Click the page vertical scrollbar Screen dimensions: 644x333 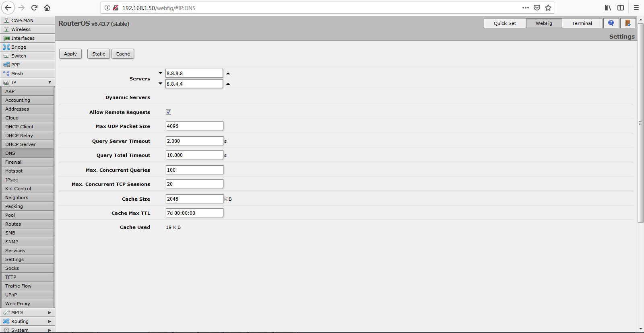(x=640, y=123)
